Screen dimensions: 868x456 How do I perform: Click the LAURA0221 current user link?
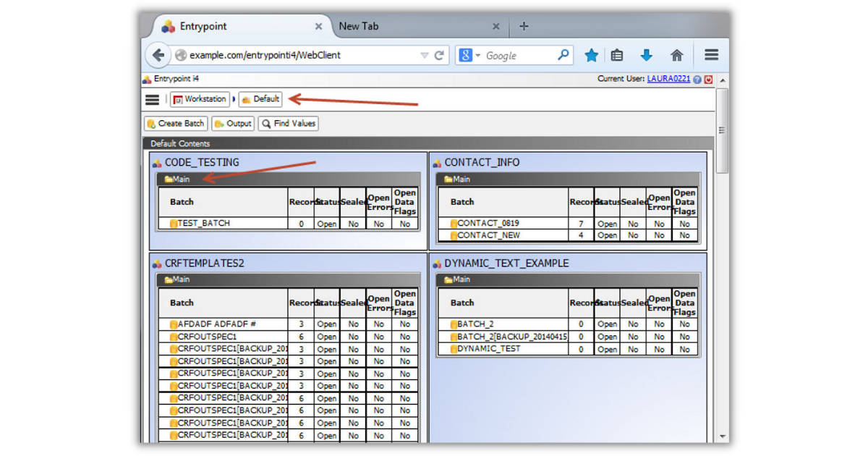(669, 79)
